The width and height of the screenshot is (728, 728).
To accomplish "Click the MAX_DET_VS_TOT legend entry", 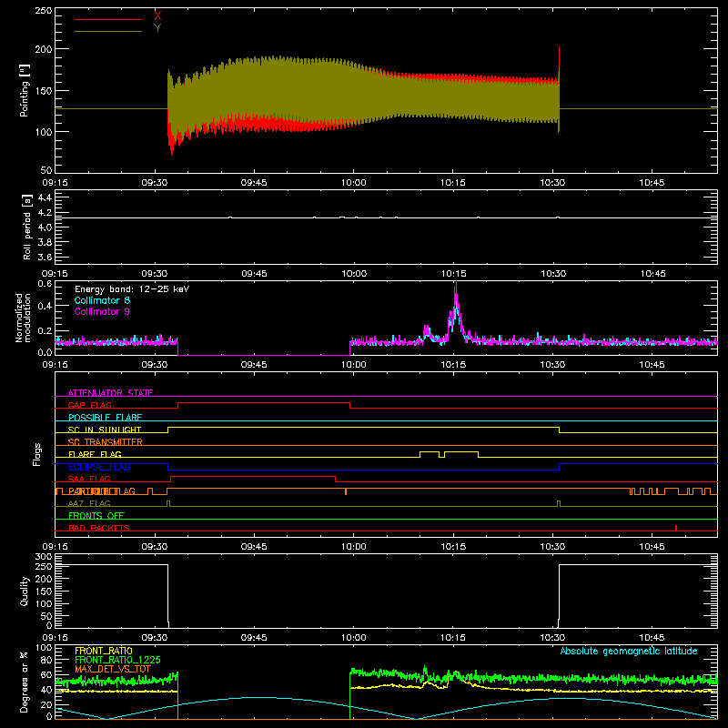I will [x=113, y=669].
